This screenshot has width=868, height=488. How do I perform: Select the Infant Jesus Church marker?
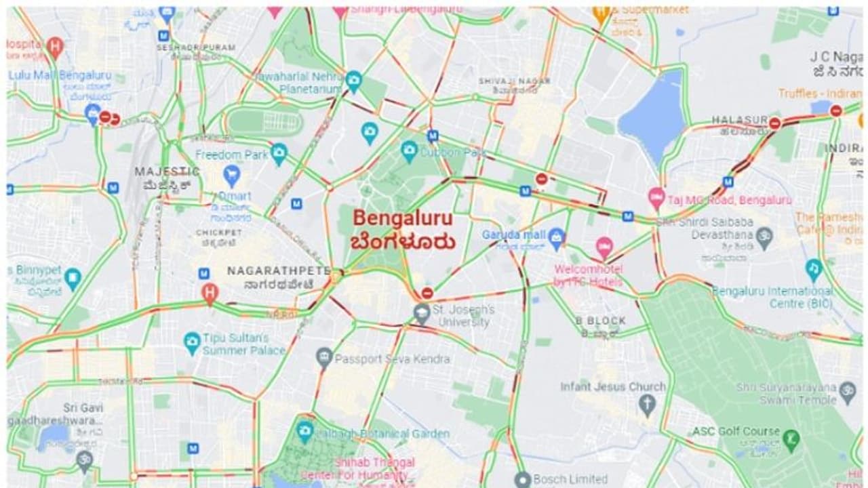pyautogui.click(x=647, y=405)
